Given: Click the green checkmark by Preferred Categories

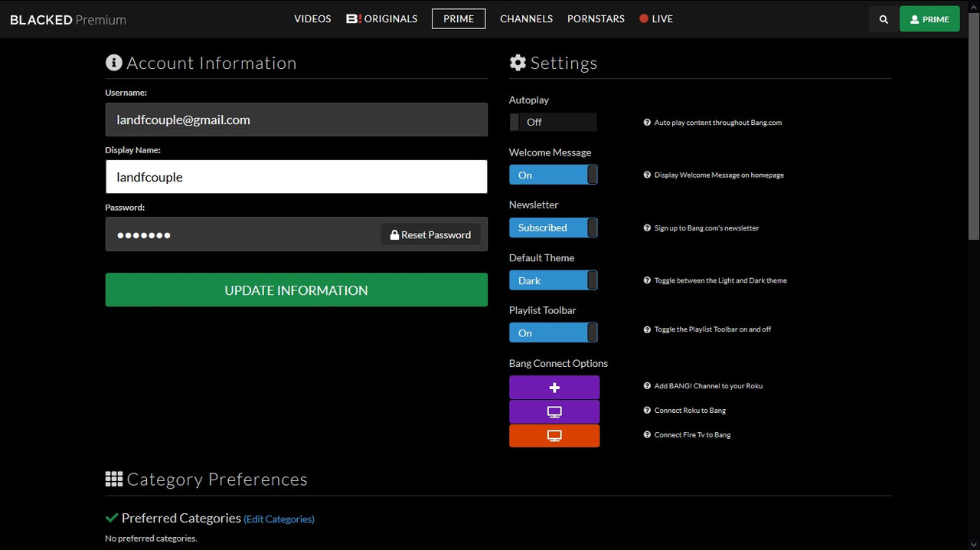Looking at the screenshot, I should 112,518.
